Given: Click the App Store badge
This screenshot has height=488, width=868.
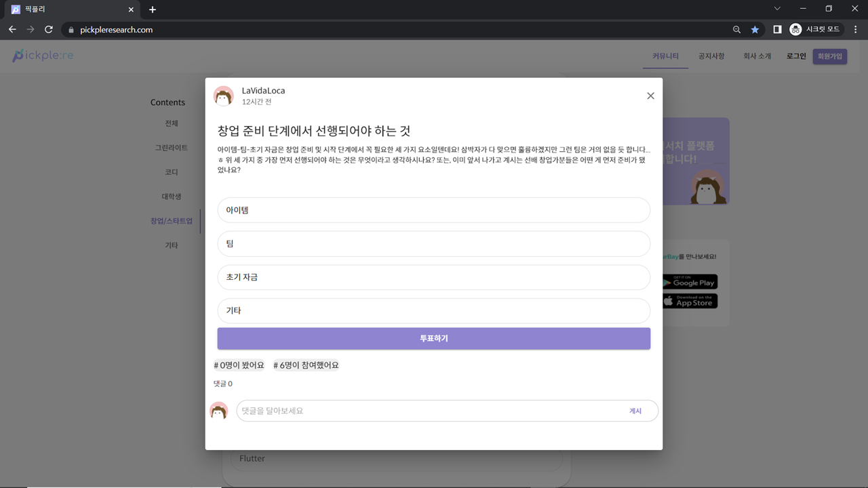Looking at the screenshot, I should pos(690,301).
